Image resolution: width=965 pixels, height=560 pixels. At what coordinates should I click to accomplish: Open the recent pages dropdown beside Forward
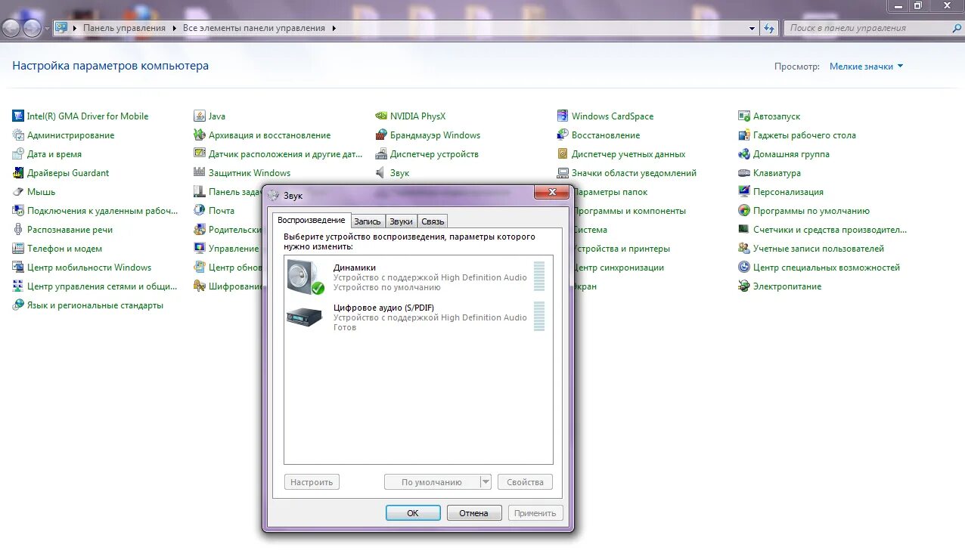tap(47, 29)
